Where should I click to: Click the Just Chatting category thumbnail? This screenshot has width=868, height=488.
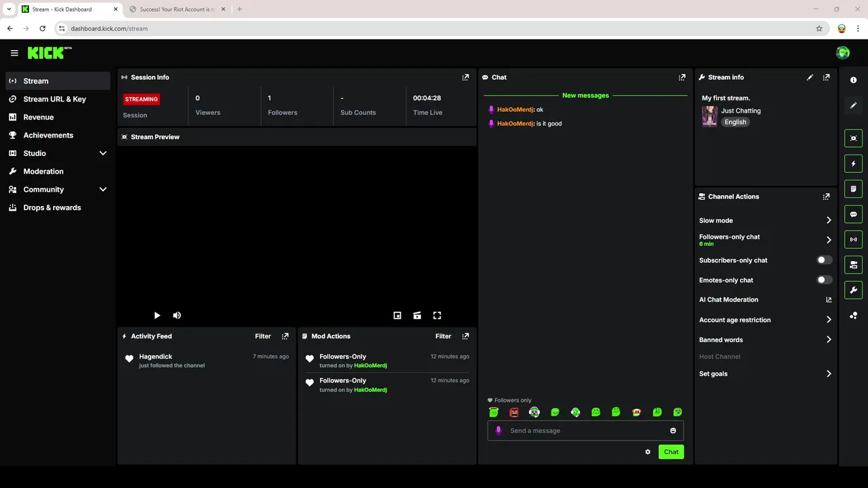click(x=709, y=116)
